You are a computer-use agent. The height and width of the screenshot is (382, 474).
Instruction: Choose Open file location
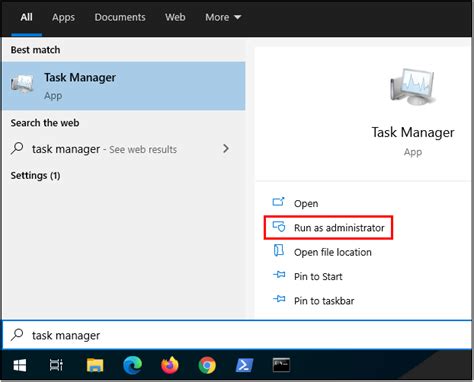pyautogui.click(x=333, y=252)
